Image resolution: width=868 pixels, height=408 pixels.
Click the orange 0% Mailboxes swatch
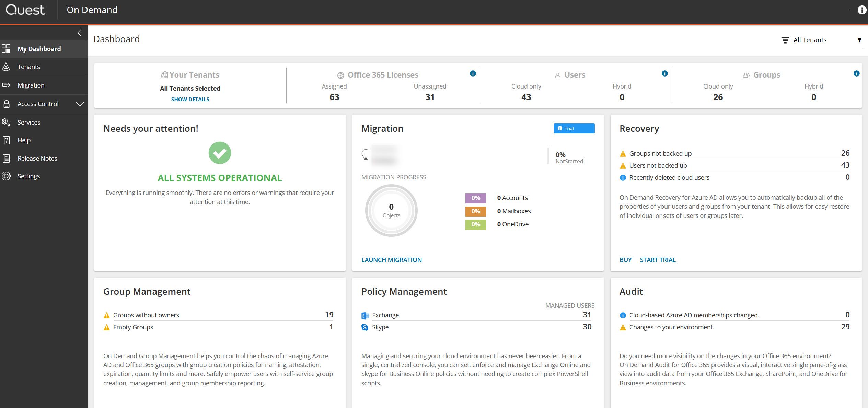pyautogui.click(x=475, y=211)
